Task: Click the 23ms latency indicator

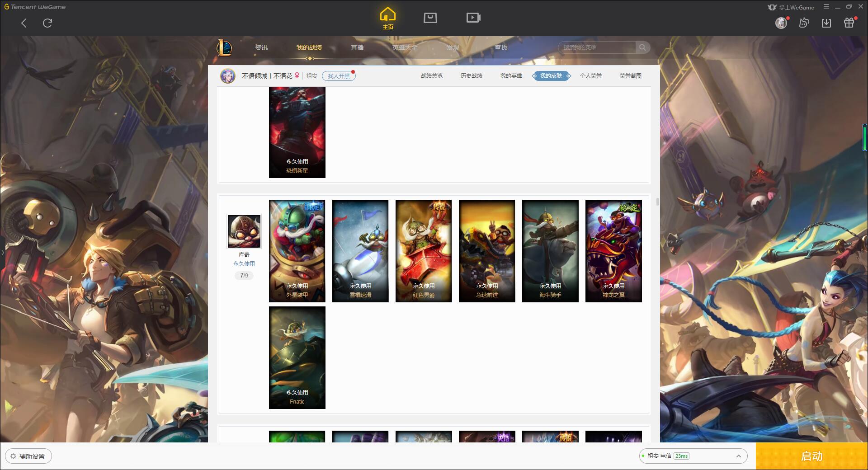Action: 681,456
